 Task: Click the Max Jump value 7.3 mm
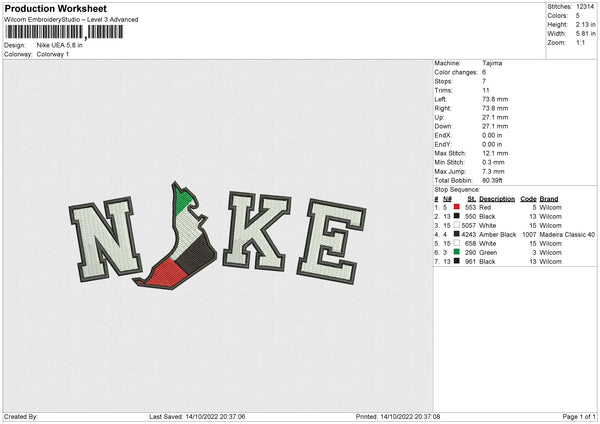493,171
